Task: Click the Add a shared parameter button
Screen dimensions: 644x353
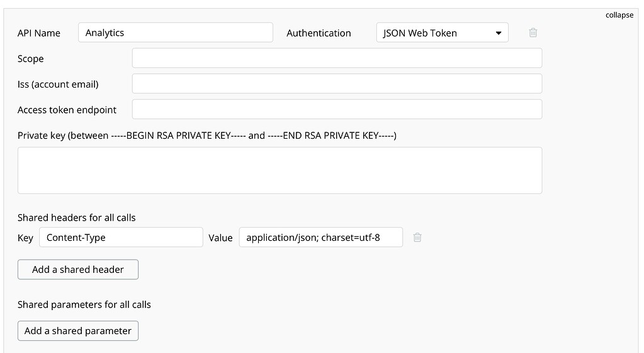Action: pyautogui.click(x=78, y=331)
